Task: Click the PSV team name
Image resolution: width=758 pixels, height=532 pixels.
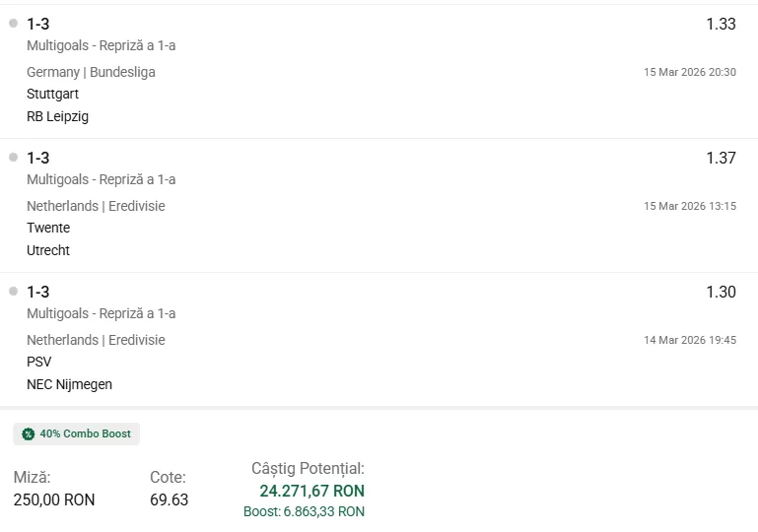Action: pyautogui.click(x=39, y=363)
